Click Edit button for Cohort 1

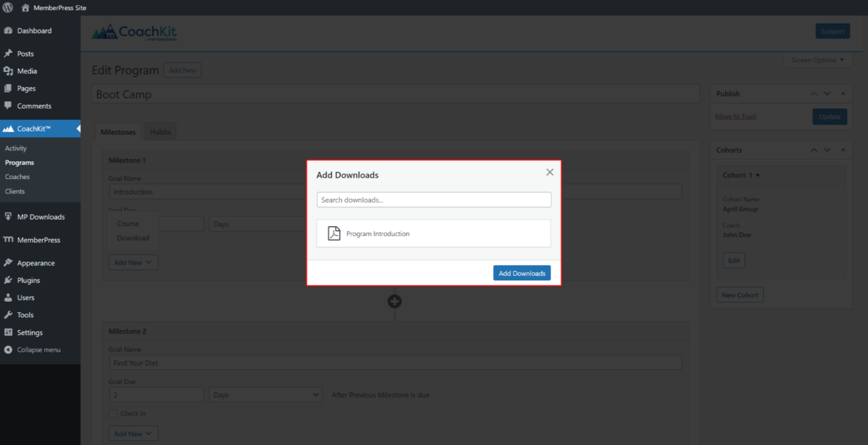(734, 260)
